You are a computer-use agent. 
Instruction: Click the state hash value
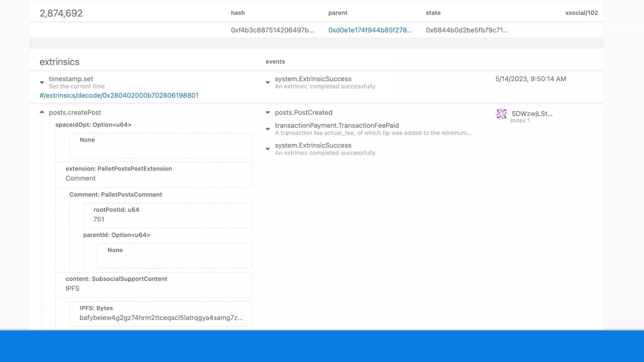pos(467,30)
